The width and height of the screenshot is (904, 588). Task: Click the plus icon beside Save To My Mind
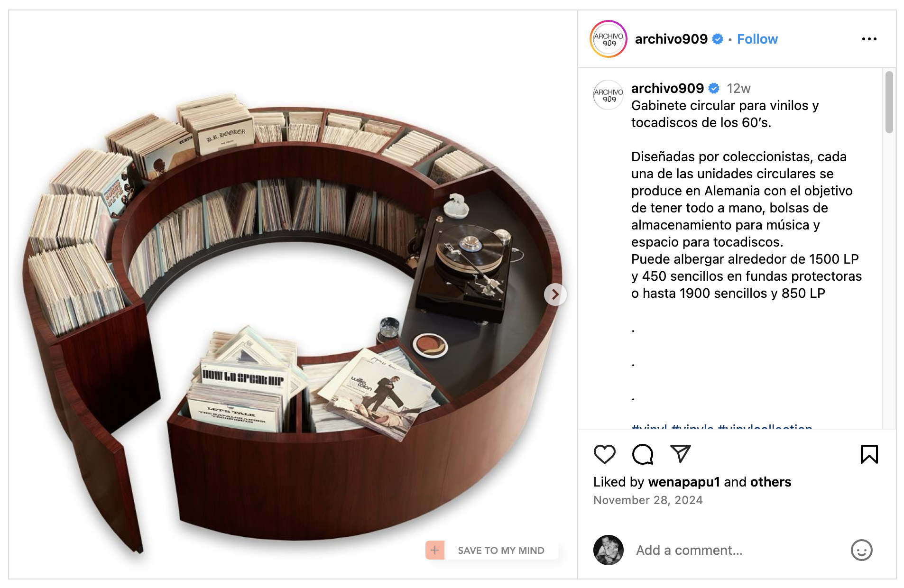435,550
